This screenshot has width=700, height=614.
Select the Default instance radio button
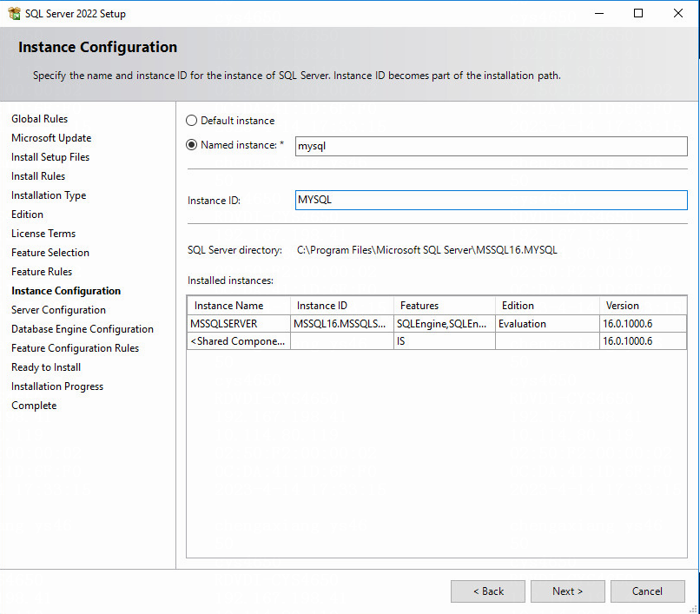(x=191, y=121)
